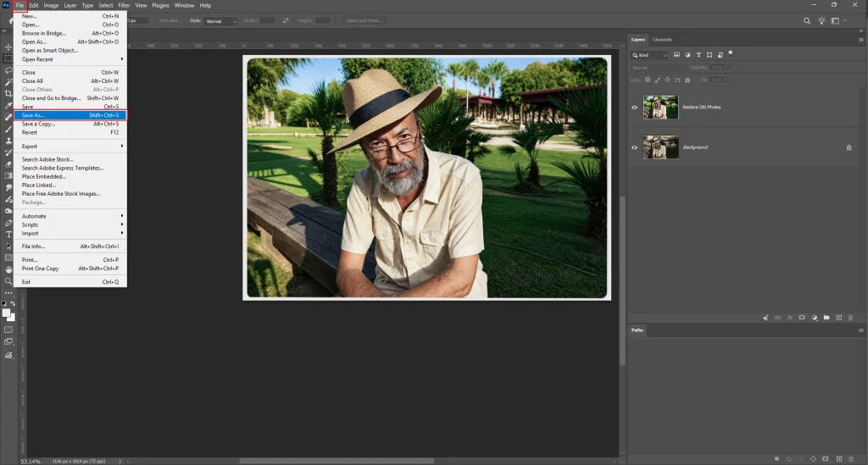This screenshot has height=465, width=868.
Task: Click Browse in Bridge entry
Action: (x=70, y=33)
